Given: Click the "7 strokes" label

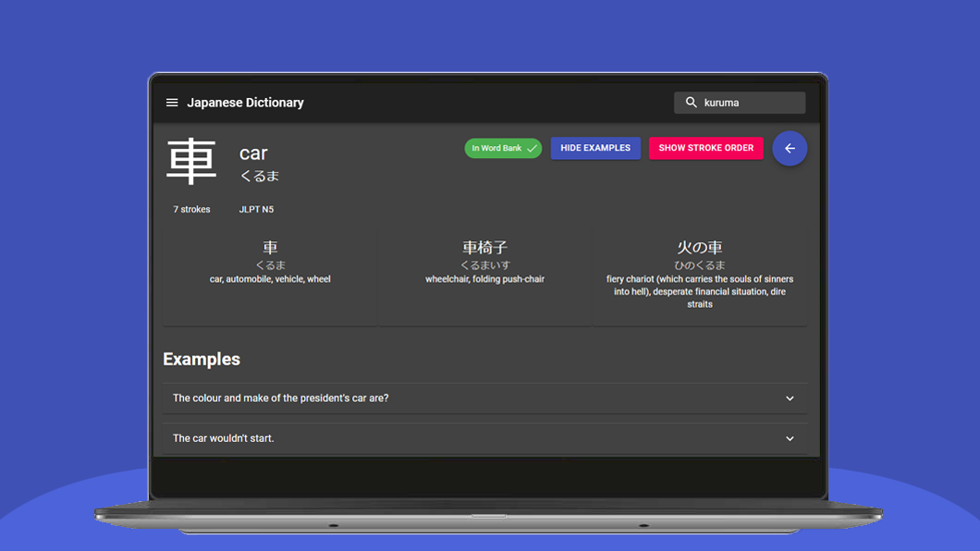Looking at the screenshot, I should (x=191, y=209).
